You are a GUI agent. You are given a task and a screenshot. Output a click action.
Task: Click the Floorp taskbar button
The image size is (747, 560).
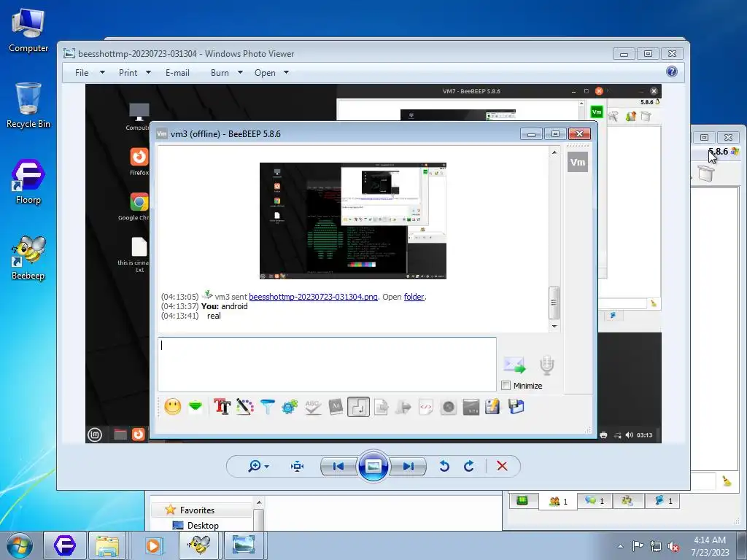click(65, 545)
